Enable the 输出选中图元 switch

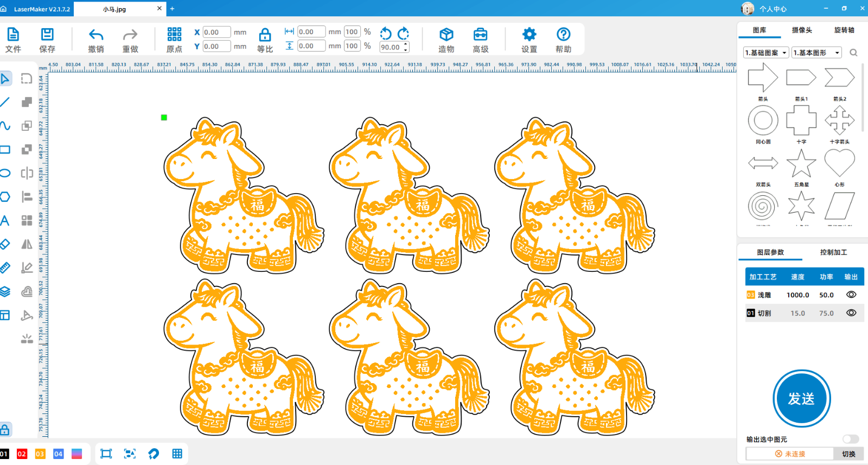850,439
